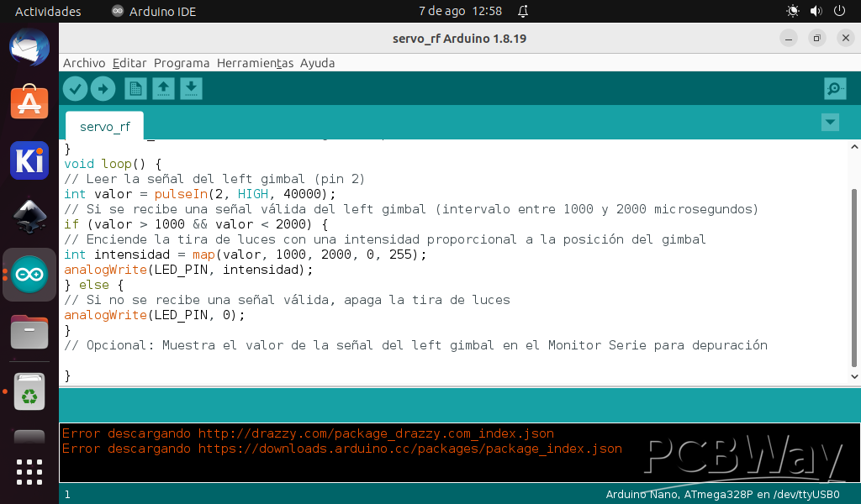
Task: Open the Programa menu
Action: 182,63
